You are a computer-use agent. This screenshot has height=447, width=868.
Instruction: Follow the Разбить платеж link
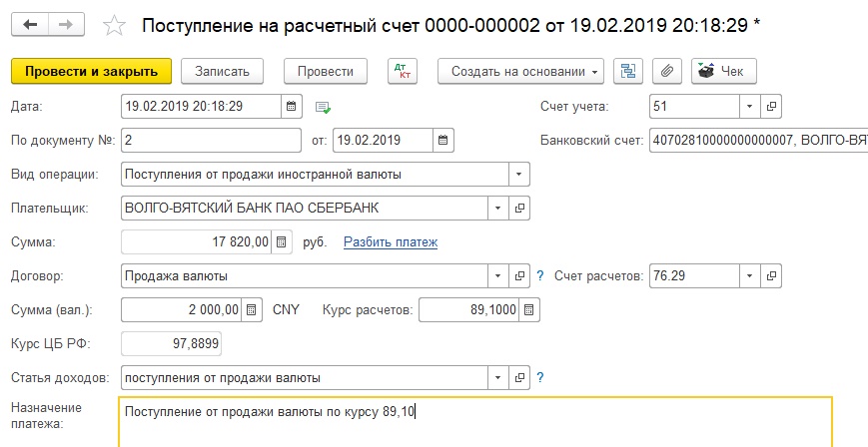pyautogui.click(x=391, y=241)
